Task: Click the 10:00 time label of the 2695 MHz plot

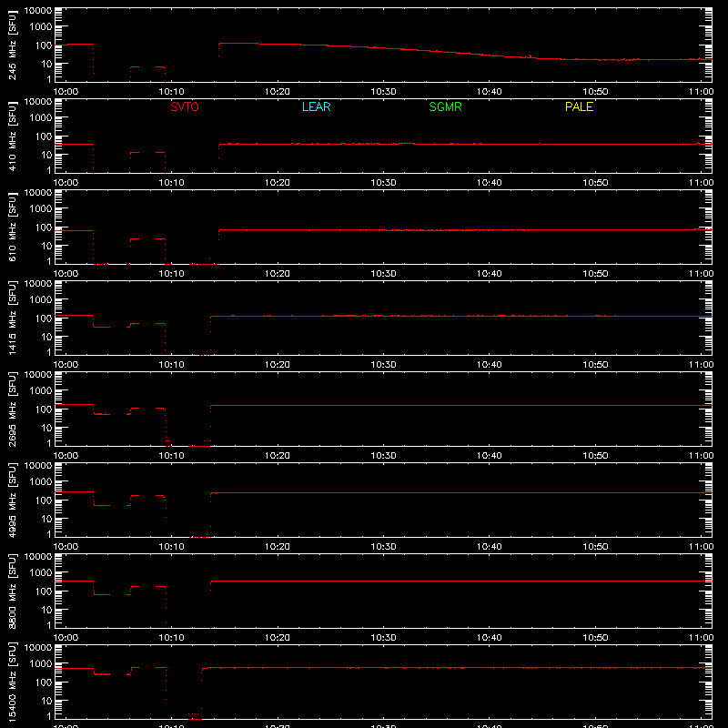Action: point(66,456)
